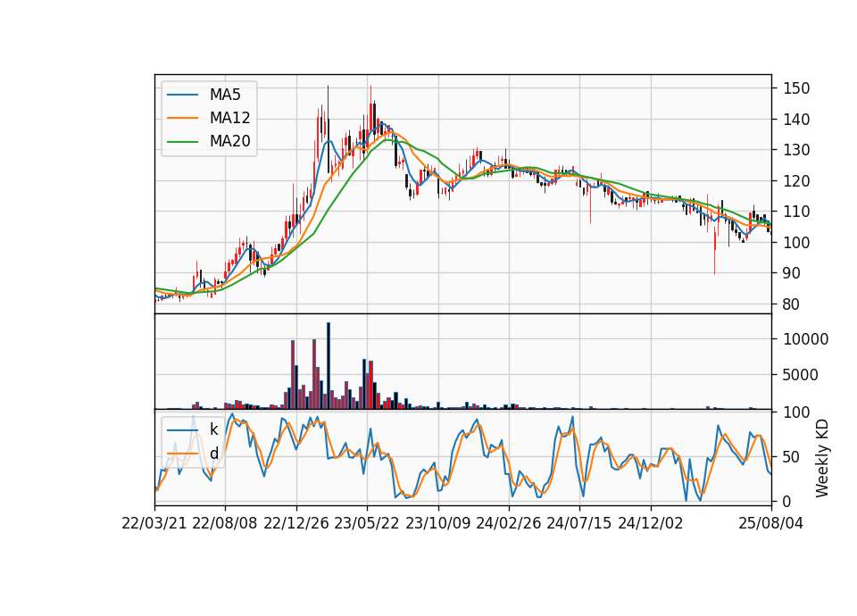Click the 5000 volume axis label

tap(801, 375)
